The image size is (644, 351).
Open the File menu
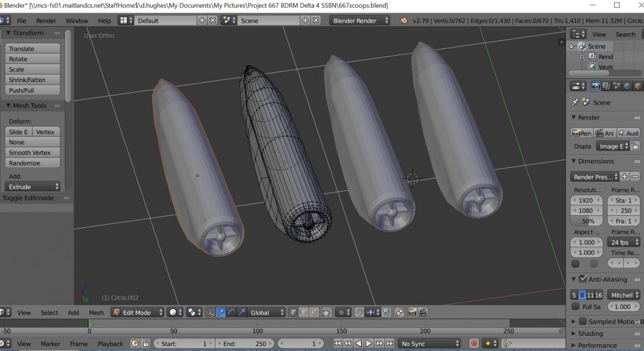tap(21, 20)
